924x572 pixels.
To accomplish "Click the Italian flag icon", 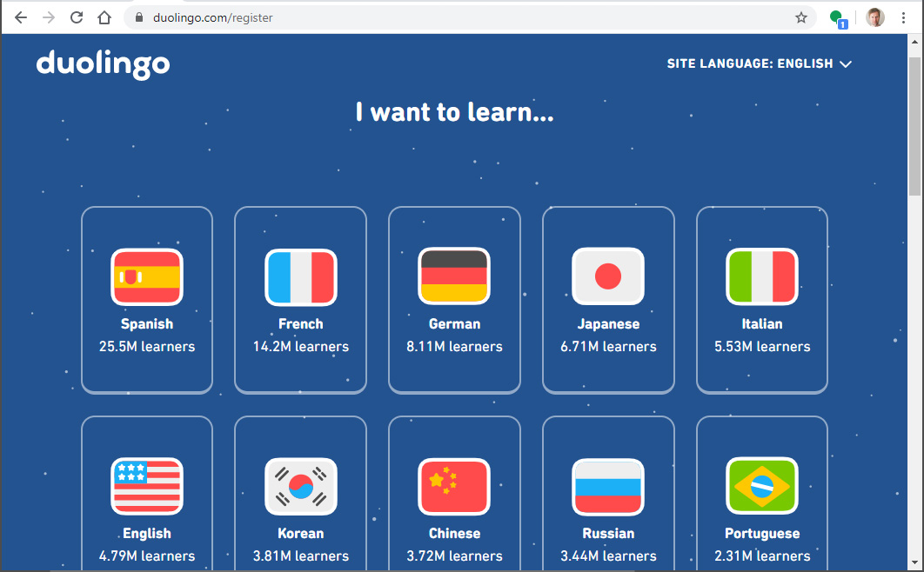I will pyautogui.click(x=762, y=276).
